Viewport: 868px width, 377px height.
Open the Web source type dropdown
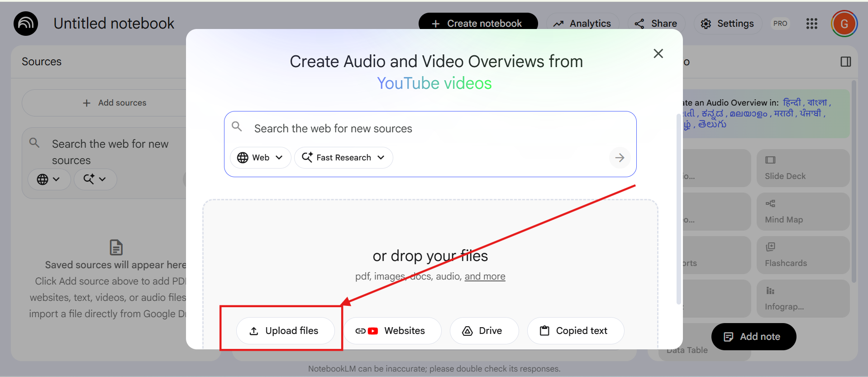point(261,158)
